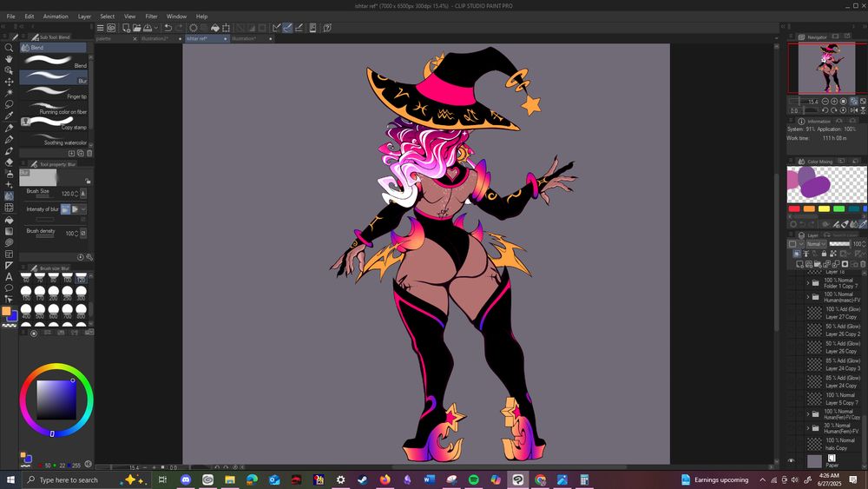
Task: Open the File menu
Action: [10, 16]
